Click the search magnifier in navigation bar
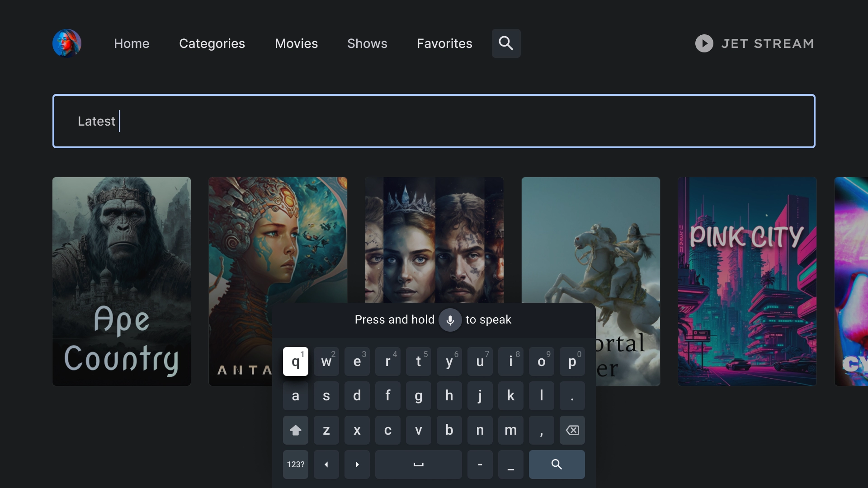Viewport: 868px width, 488px height. [506, 43]
